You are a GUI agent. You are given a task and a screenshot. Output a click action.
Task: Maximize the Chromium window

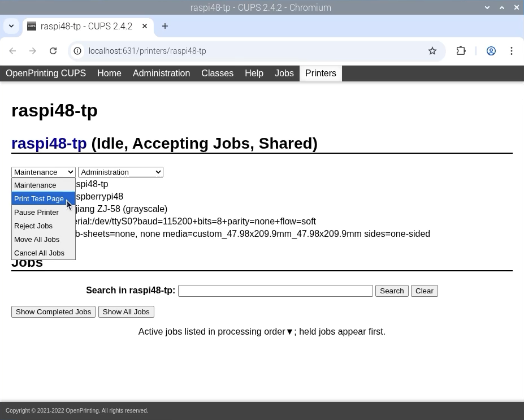pos(502,7)
